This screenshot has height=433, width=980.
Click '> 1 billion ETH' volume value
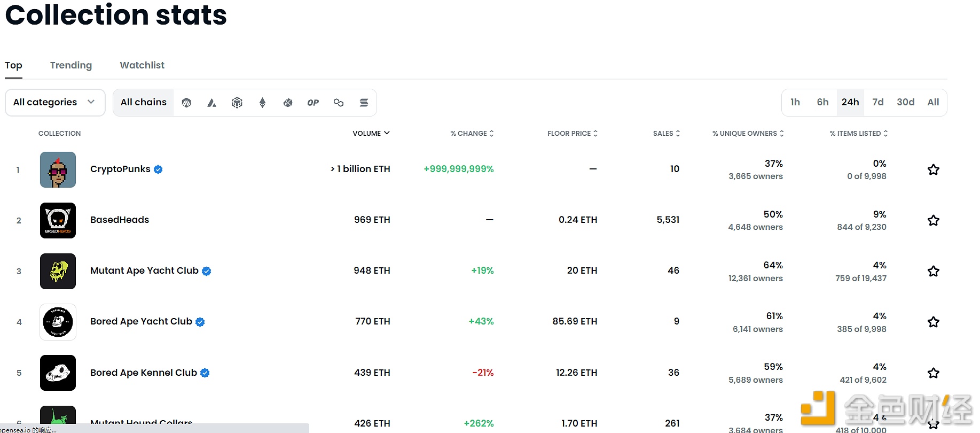tap(360, 169)
